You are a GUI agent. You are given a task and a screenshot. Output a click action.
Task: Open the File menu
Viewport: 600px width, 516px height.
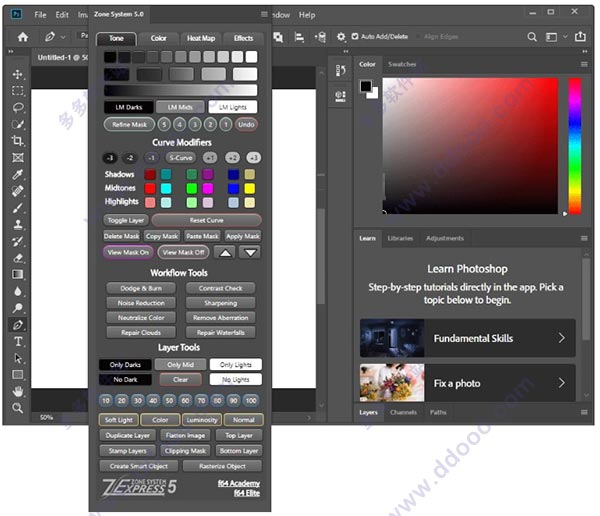pos(40,15)
